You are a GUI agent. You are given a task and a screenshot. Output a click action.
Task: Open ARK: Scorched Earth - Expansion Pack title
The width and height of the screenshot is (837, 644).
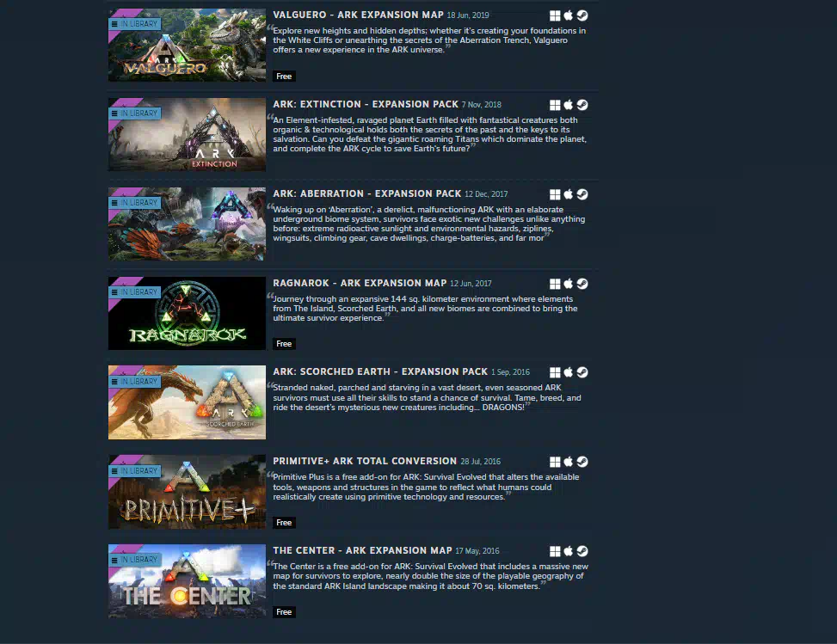point(380,371)
